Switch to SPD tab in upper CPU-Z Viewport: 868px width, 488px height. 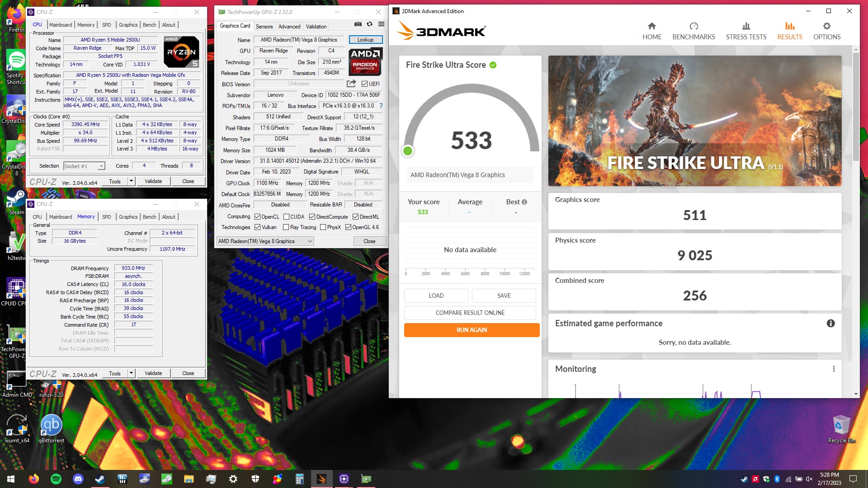(x=106, y=25)
